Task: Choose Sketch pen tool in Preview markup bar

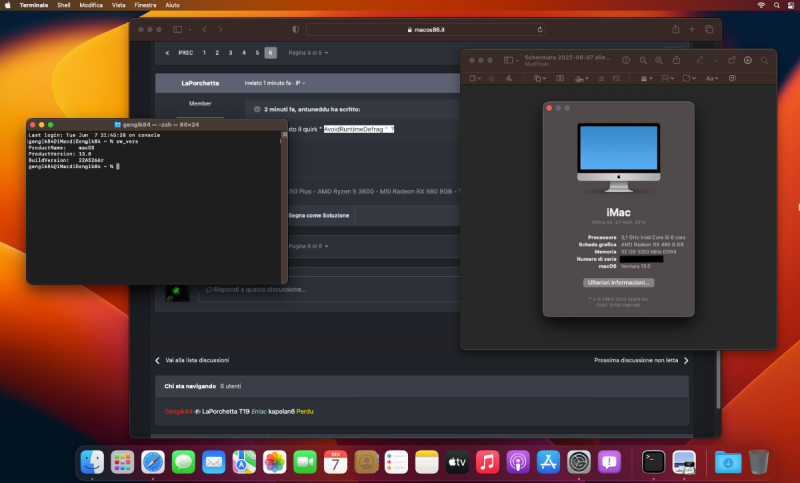Action: coord(508,79)
